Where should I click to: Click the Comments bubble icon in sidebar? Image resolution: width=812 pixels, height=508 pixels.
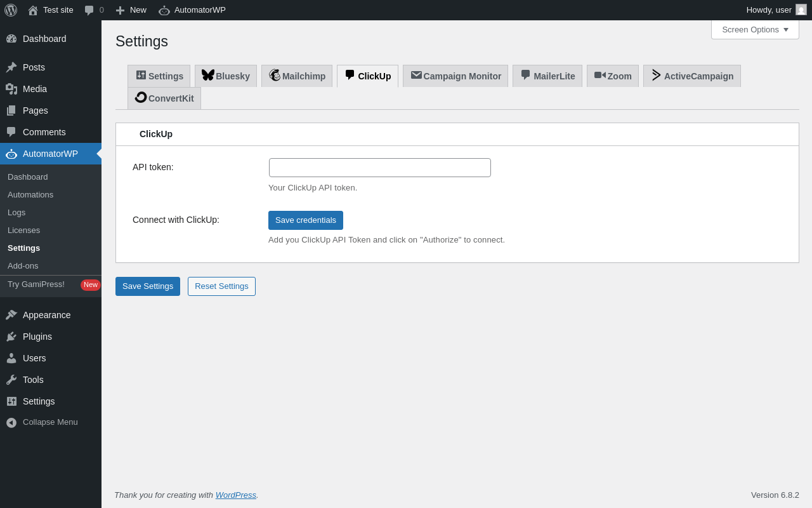pyautogui.click(x=11, y=132)
